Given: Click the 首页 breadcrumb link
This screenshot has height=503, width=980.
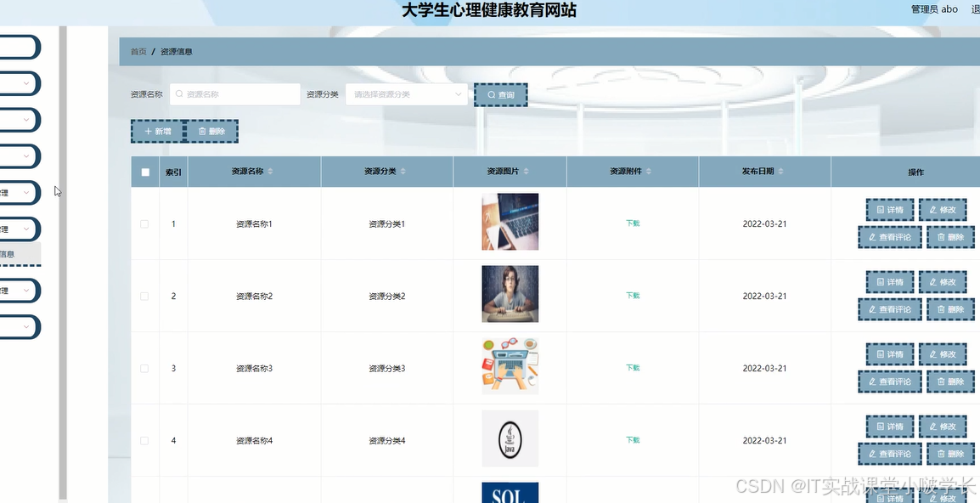Looking at the screenshot, I should (138, 52).
